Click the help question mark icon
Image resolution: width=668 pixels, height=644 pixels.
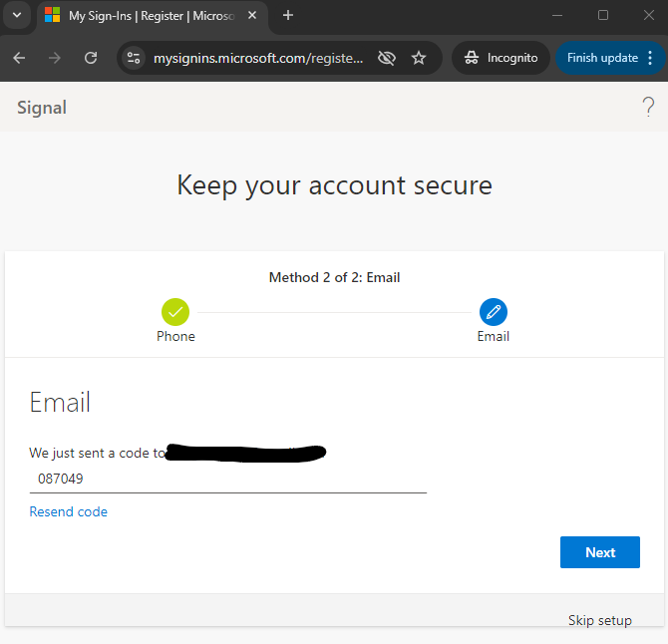[648, 107]
